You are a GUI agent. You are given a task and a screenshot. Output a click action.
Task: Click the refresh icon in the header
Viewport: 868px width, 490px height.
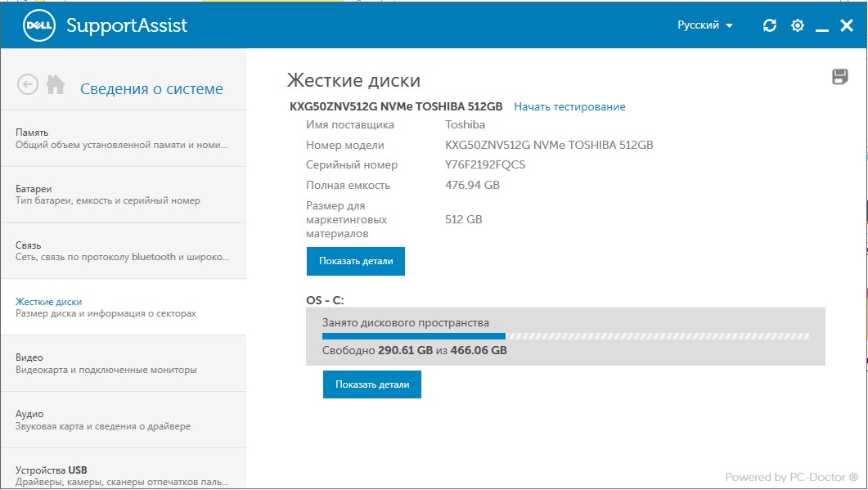click(770, 25)
